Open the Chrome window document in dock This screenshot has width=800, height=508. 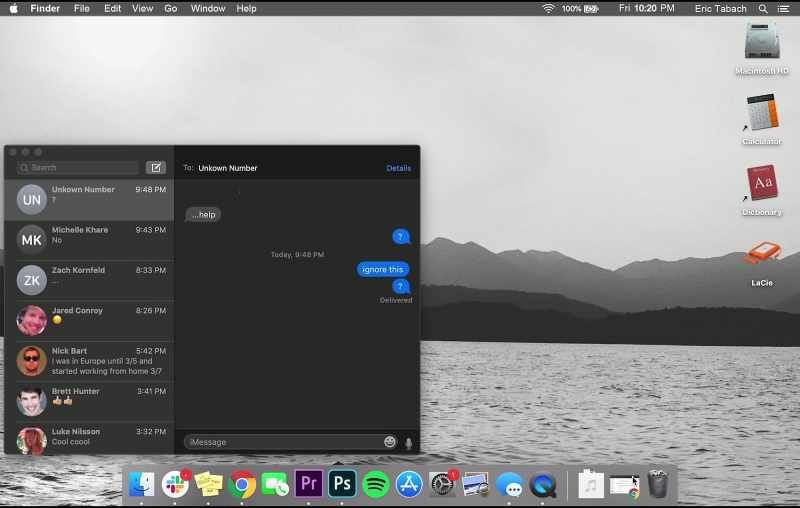pyautogui.click(x=624, y=485)
